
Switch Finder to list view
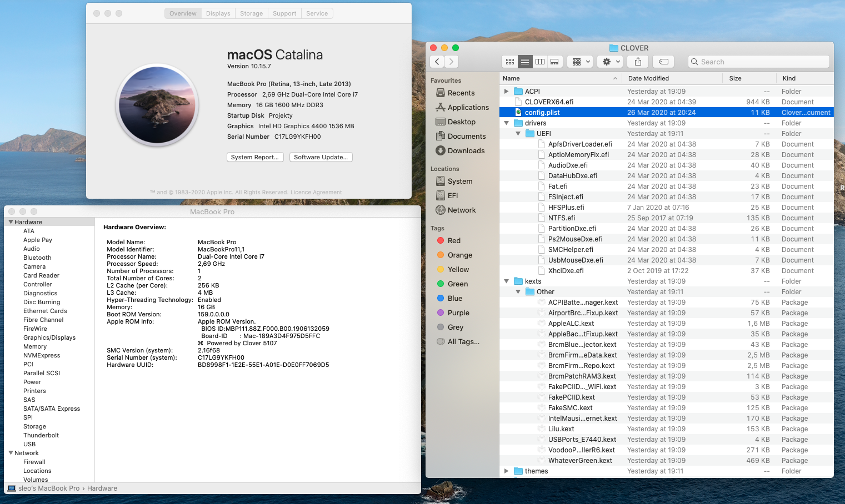coord(525,62)
